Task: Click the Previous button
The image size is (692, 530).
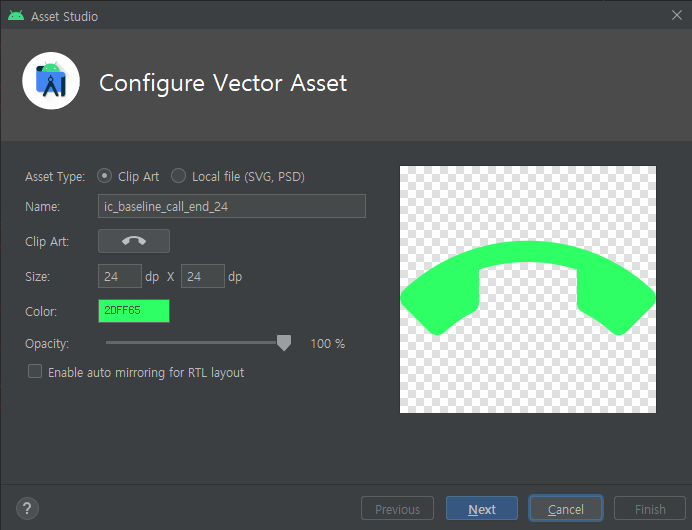Action: pyautogui.click(x=397, y=509)
